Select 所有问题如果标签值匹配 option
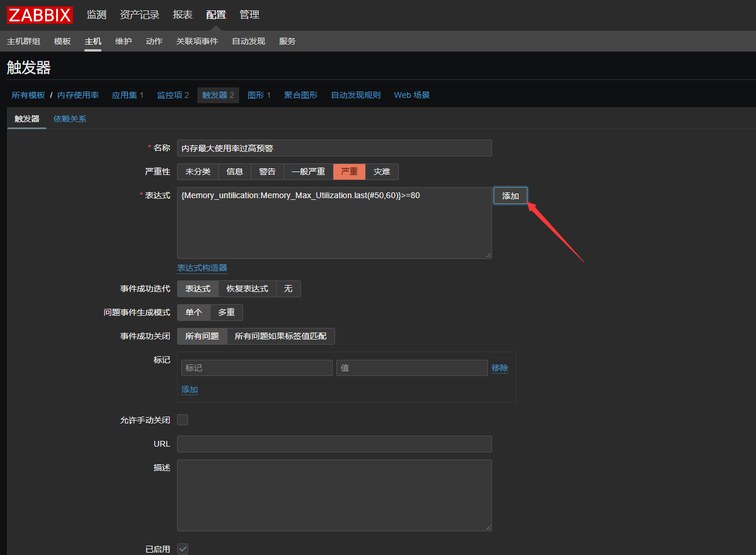The height and width of the screenshot is (555, 756). [281, 336]
